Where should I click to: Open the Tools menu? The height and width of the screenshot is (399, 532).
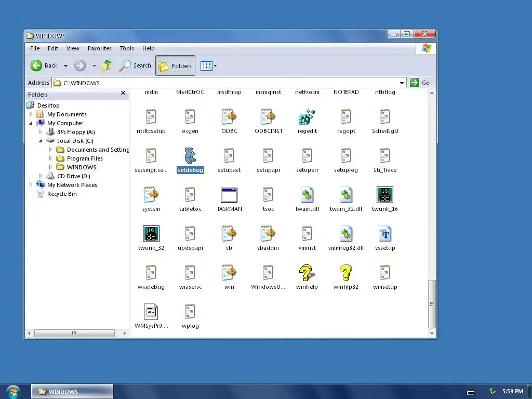click(x=127, y=48)
